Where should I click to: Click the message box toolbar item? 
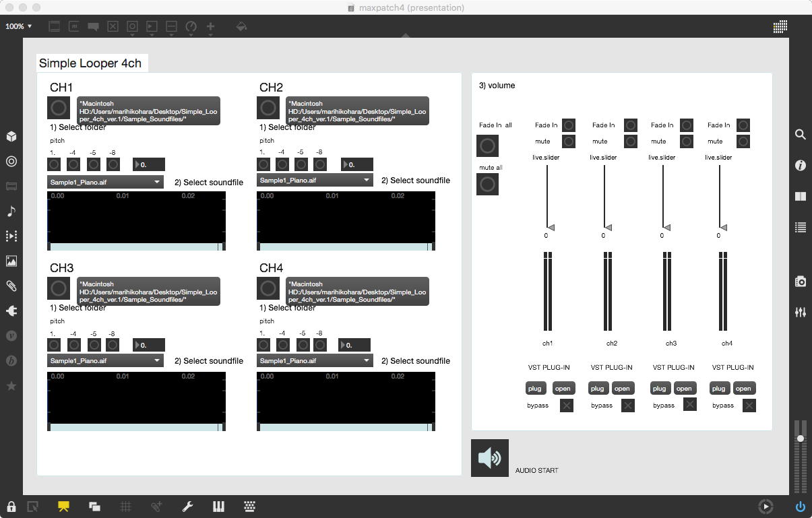tap(74, 26)
